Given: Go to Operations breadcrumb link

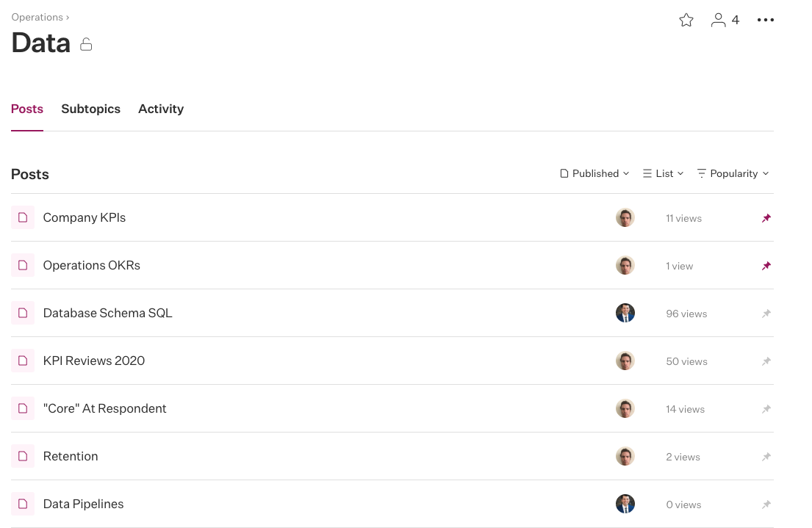Looking at the screenshot, I should pyautogui.click(x=37, y=17).
